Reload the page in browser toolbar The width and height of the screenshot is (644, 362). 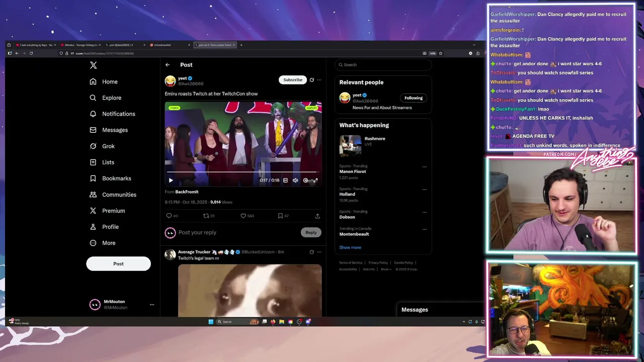tap(31, 53)
